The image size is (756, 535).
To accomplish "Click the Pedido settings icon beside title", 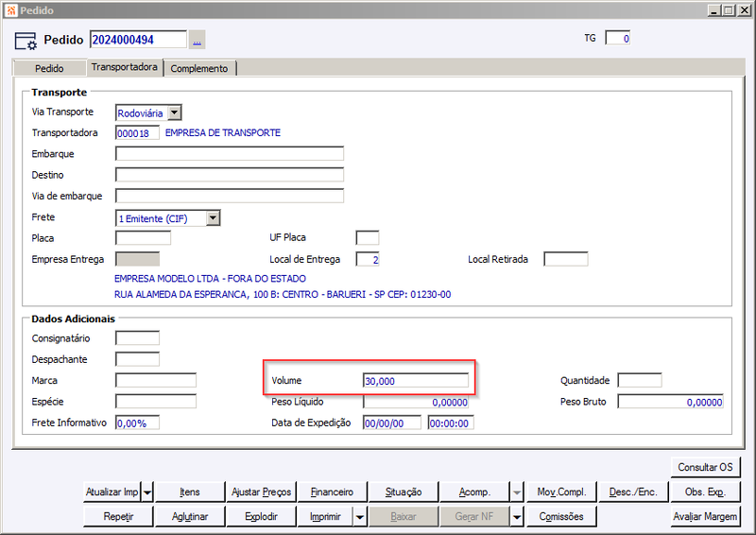I will tap(26, 41).
